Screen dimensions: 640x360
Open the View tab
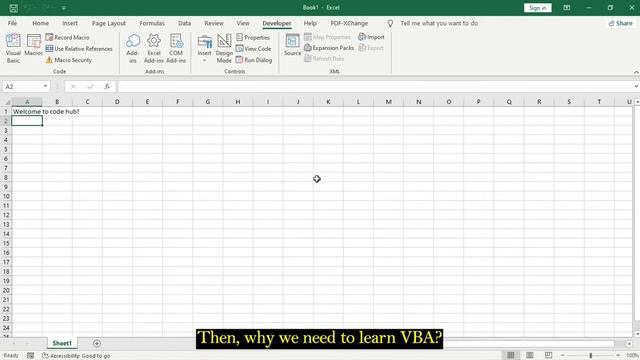243,23
